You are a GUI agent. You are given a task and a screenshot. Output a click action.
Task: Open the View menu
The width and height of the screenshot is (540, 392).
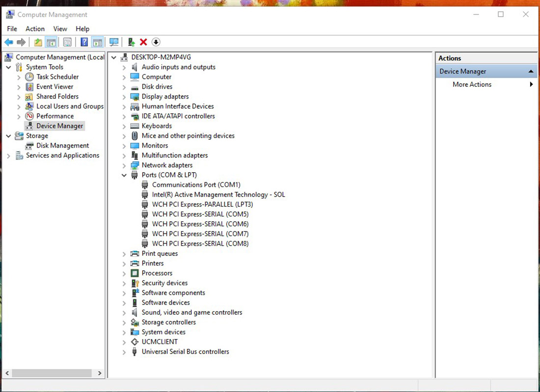(60, 29)
